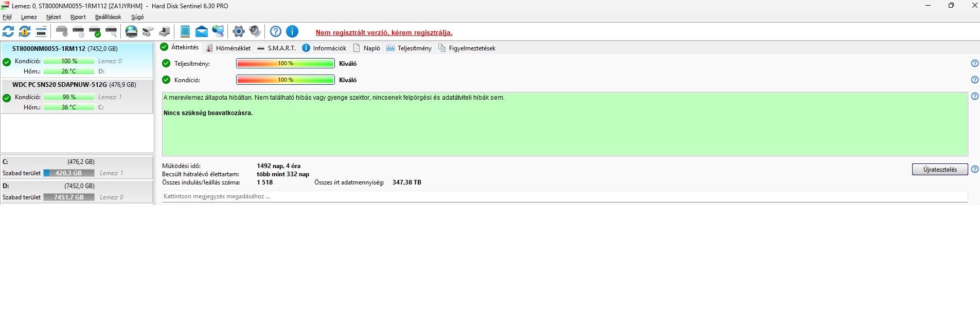Image resolution: width=980 pixels, height=333 pixels.
Task: Switch to the Napló tab
Action: click(x=366, y=48)
